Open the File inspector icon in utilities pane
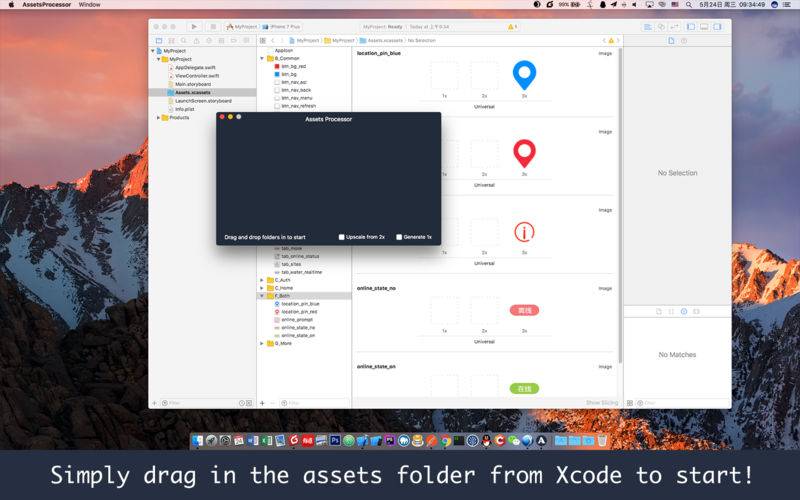Image resolution: width=800 pixels, height=500 pixels. pyautogui.click(x=671, y=40)
